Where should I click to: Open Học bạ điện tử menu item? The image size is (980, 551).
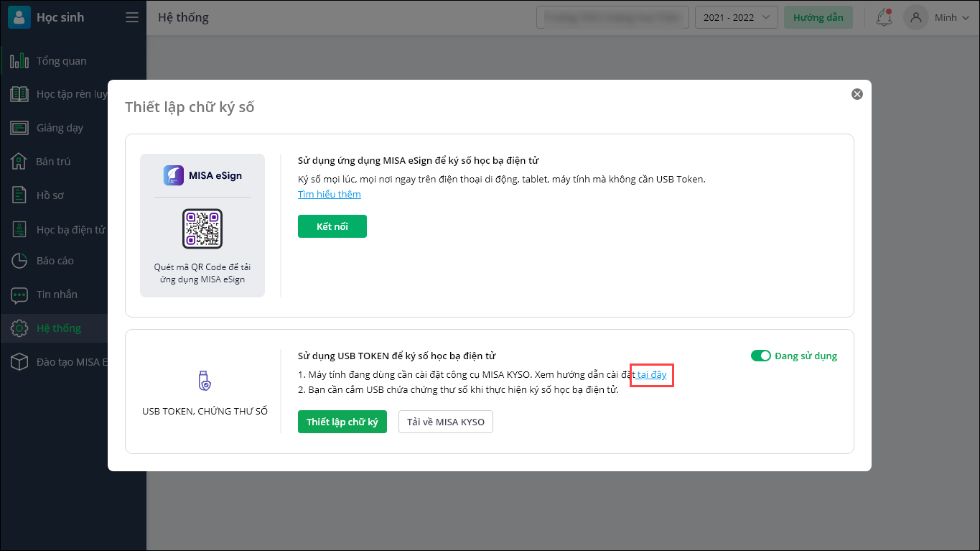[x=70, y=230]
